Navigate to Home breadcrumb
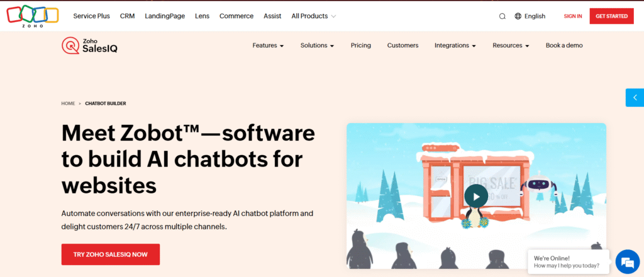Image resolution: width=644 pixels, height=277 pixels. click(x=68, y=103)
